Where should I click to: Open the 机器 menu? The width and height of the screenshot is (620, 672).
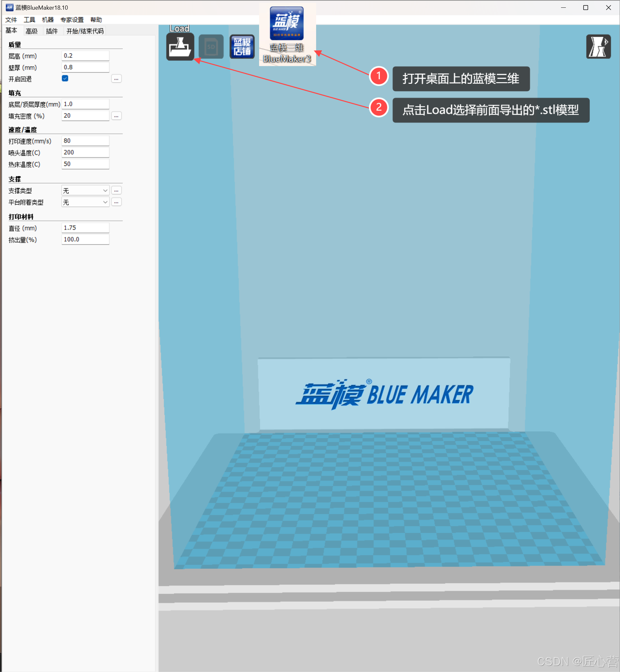(48, 20)
